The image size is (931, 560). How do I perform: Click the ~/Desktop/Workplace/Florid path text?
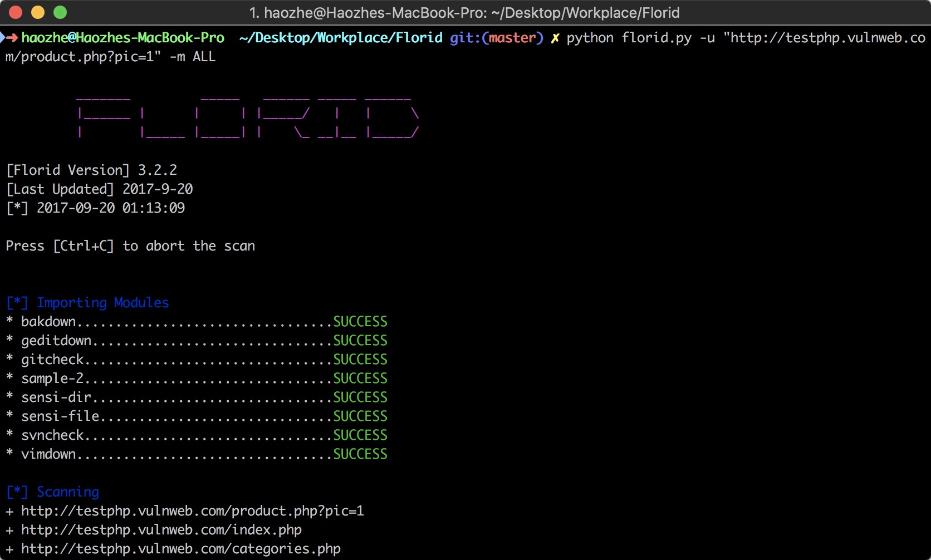341,38
